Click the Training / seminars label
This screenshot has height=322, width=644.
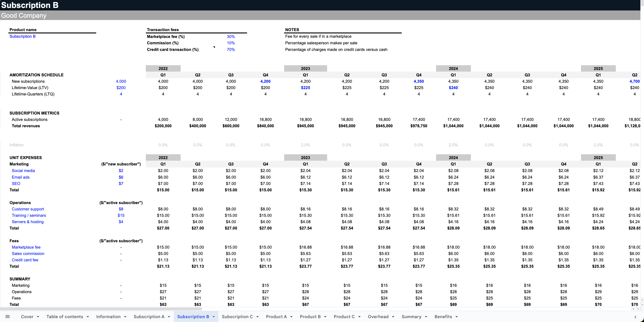(x=29, y=215)
